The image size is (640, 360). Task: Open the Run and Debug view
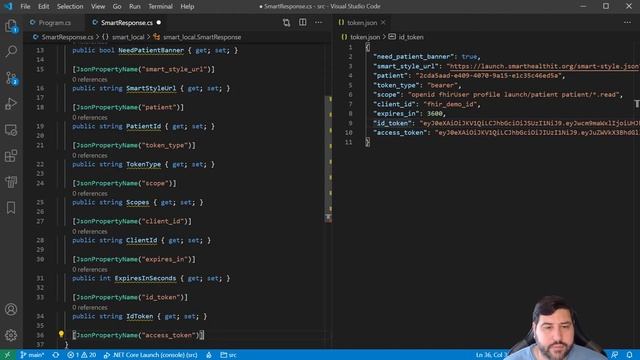click(11, 104)
